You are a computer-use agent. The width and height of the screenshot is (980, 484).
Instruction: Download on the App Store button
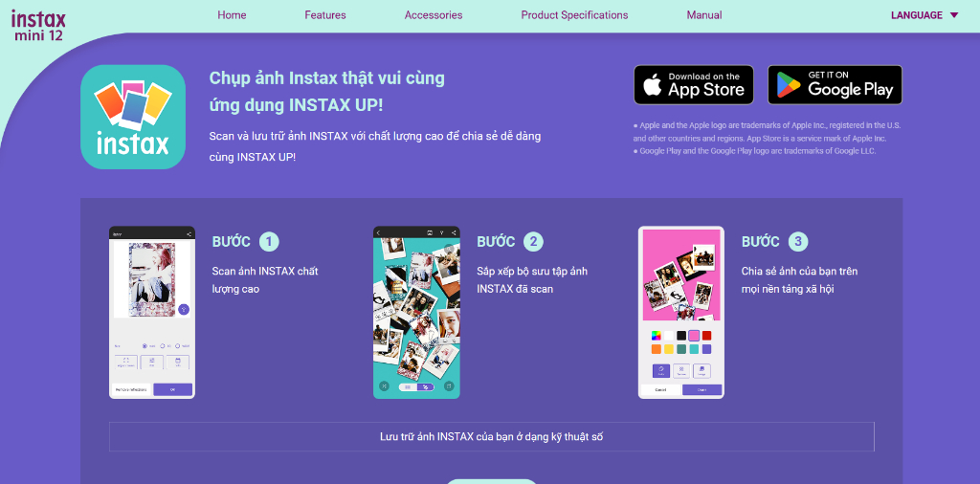[694, 85]
